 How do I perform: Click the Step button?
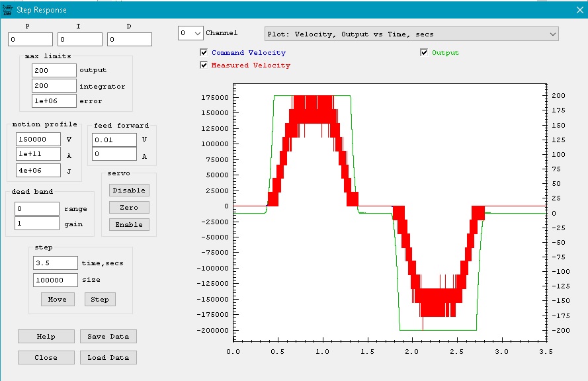point(100,300)
